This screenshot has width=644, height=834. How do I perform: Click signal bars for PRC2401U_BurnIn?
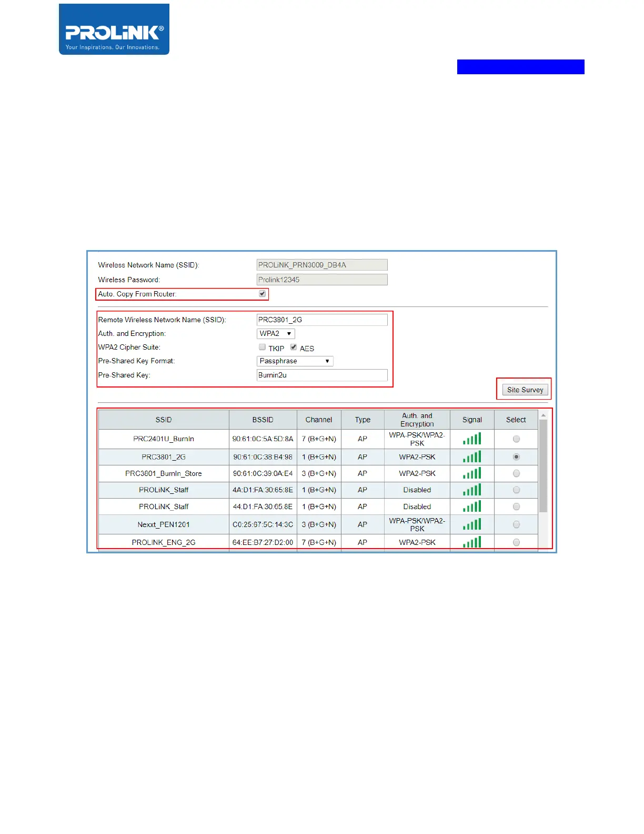(472, 439)
